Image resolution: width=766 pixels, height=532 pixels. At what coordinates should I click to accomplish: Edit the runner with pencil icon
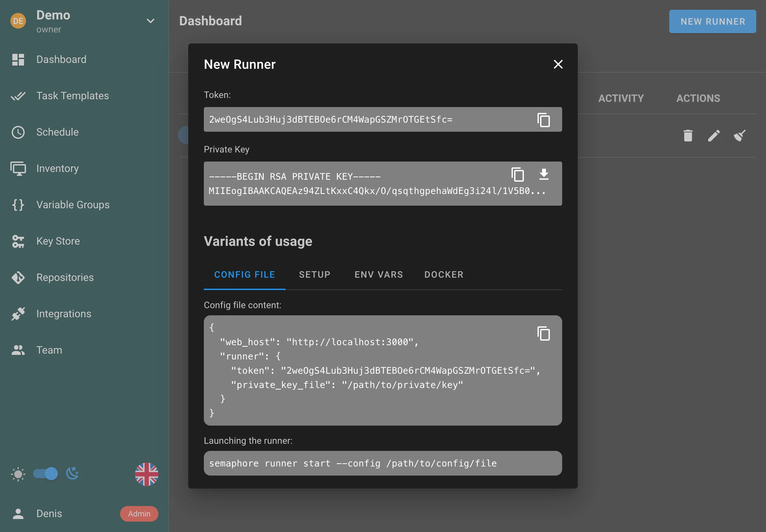(714, 136)
